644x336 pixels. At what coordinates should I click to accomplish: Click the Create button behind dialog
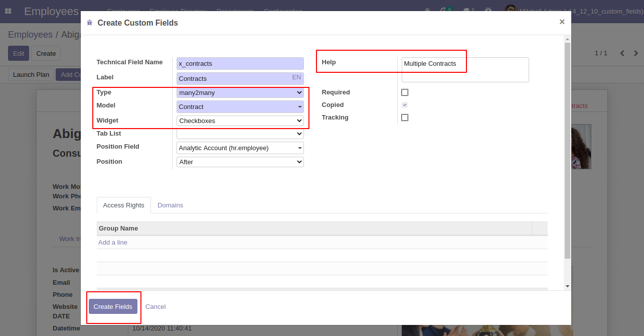[x=46, y=53]
